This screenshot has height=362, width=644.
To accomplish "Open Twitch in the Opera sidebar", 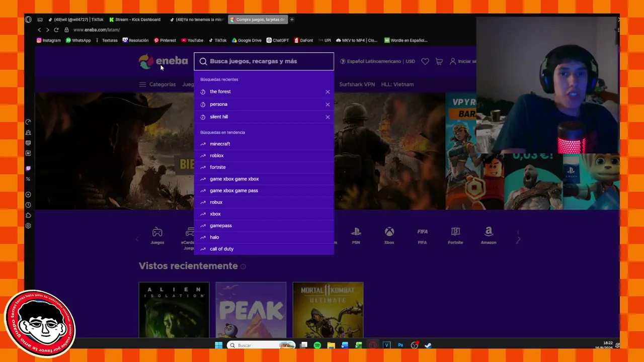I will [28, 168].
